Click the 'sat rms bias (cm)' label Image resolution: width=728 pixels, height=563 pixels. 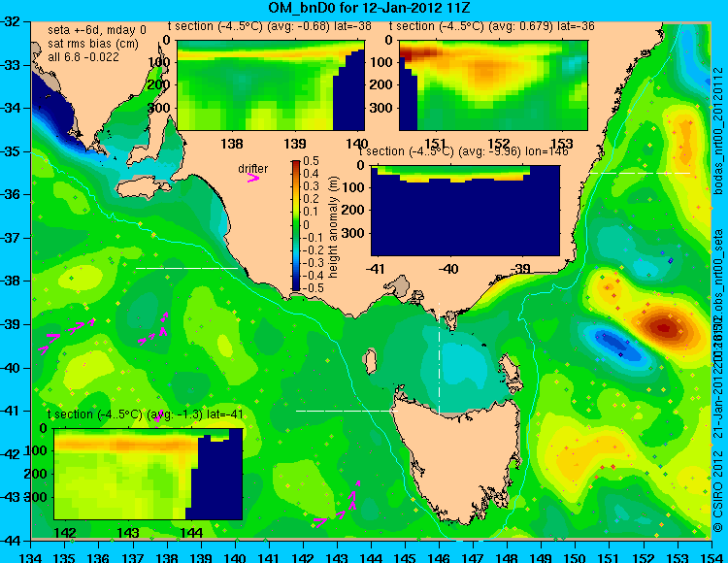point(93,44)
